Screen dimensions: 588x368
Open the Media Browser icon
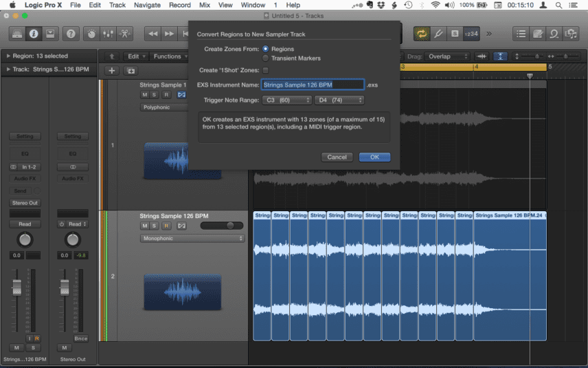[x=570, y=34]
